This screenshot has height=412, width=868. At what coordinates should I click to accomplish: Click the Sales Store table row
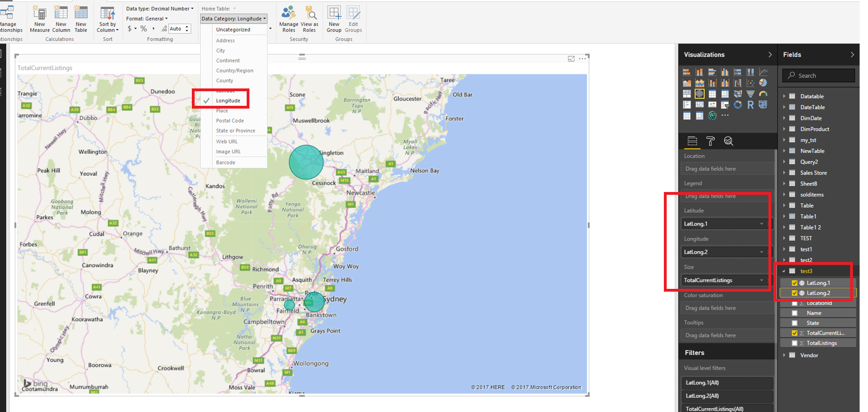(x=818, y=172)
